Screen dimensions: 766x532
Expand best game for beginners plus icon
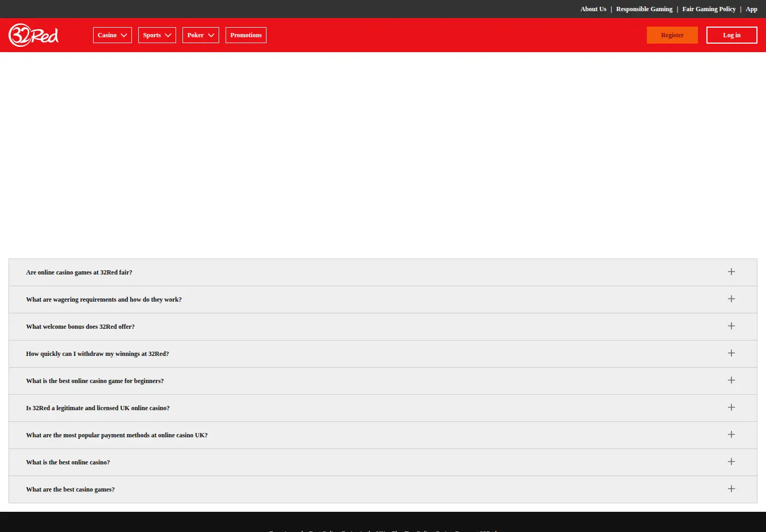click(731, 380)
